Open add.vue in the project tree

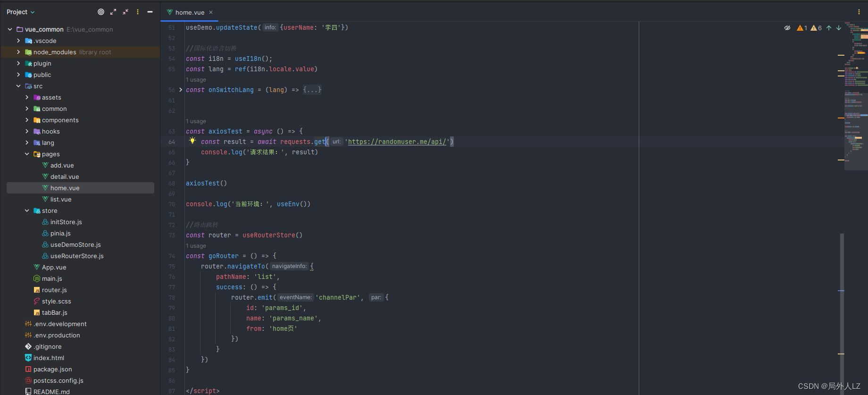[62, 165]
